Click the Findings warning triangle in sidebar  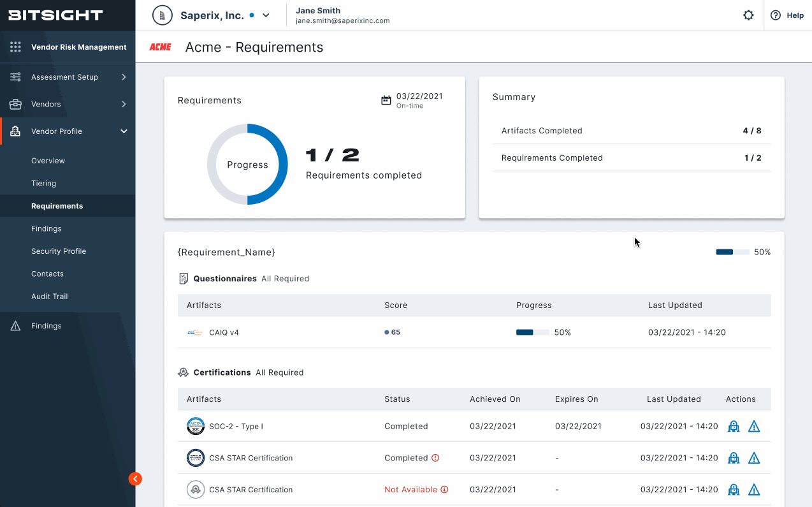pyautogui.click(x=15, y=326)
